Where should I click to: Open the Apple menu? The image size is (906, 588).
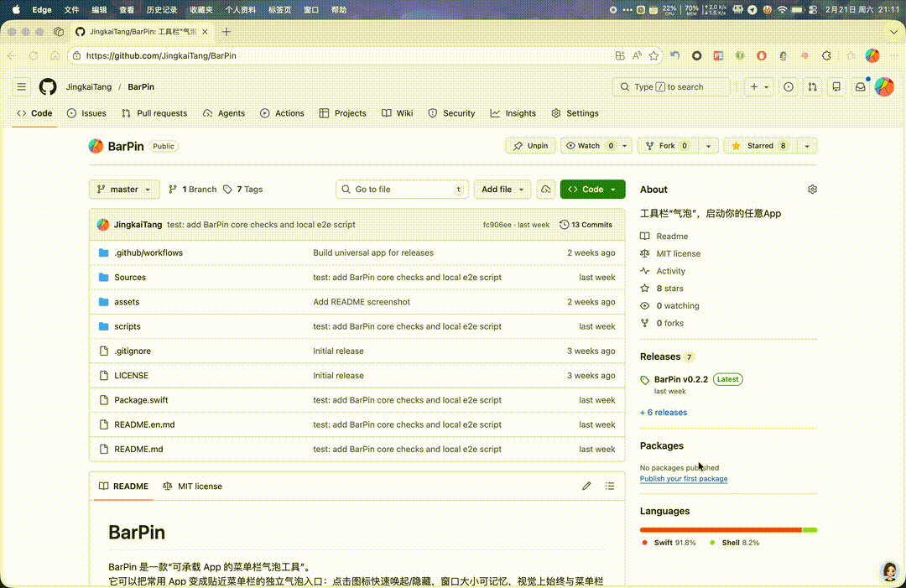pyautogui.click(x=16, y=10)
